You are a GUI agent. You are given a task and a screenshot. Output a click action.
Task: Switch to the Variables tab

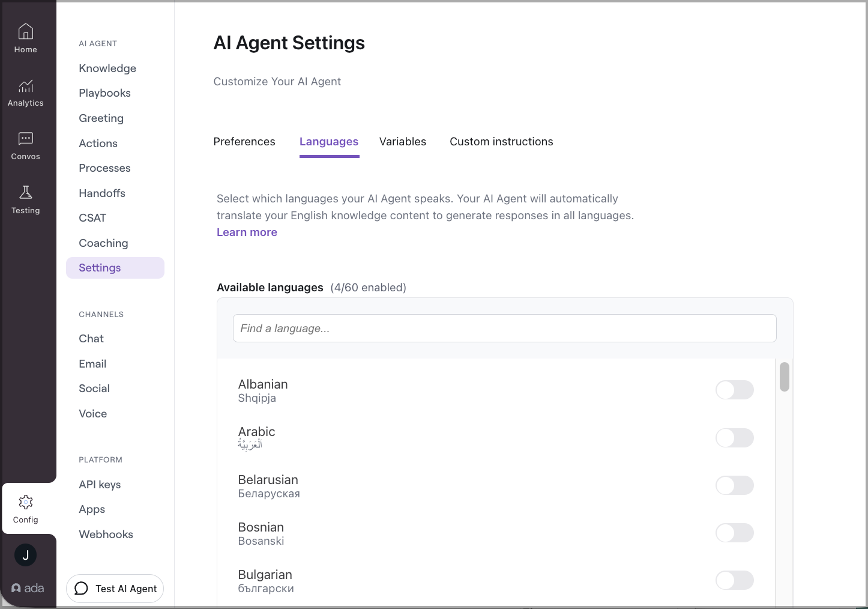click(x=403, y=142)
